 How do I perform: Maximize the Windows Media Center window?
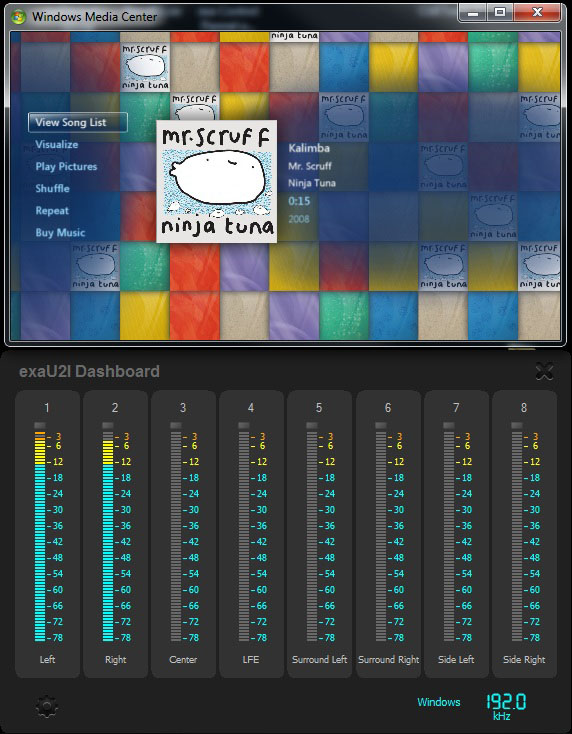[x=500, y=13]
